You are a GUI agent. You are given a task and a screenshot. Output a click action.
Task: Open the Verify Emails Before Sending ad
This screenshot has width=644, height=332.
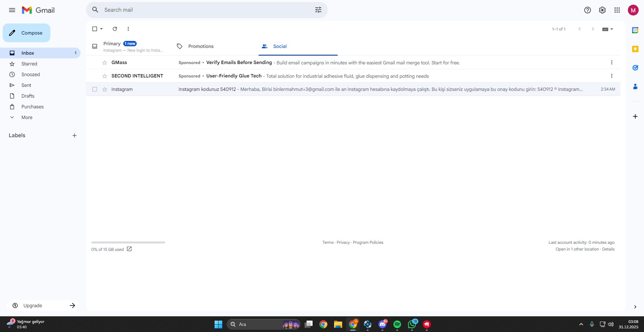(353, 62)
